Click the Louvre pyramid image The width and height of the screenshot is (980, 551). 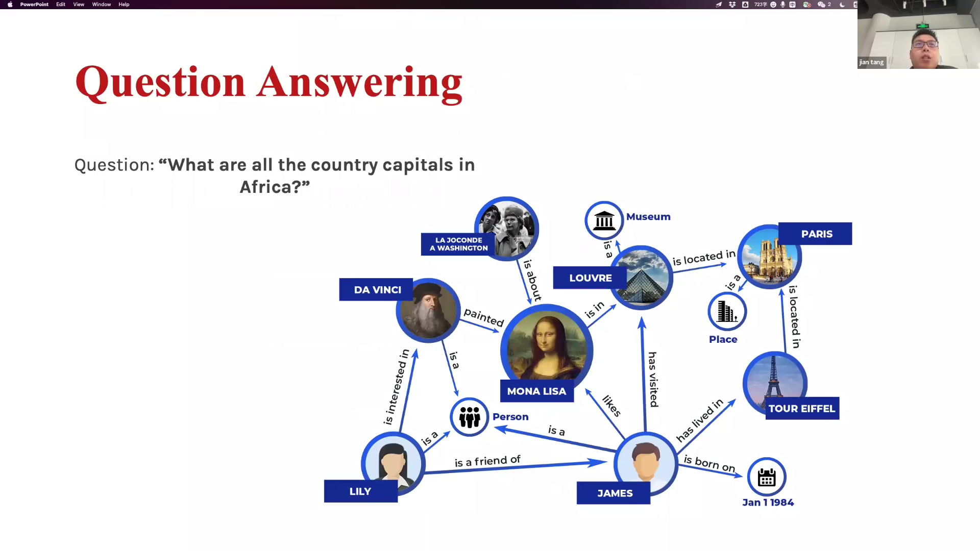(641, 278)
